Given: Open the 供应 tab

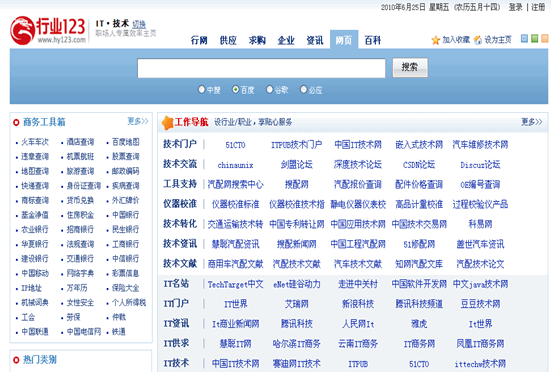Looking at the screenshot, I should click(x=228, y=40).
